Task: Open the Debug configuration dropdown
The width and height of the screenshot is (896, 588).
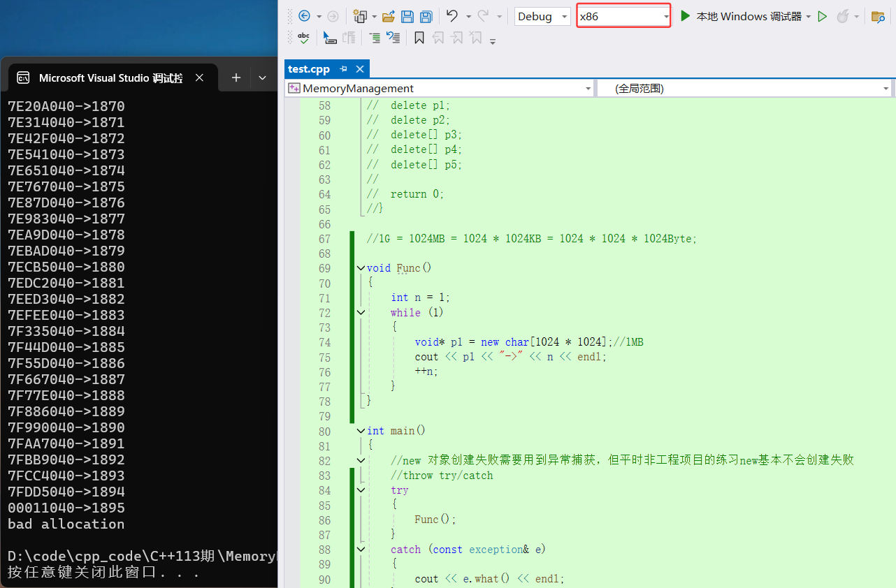Action: tap(542, 16)
